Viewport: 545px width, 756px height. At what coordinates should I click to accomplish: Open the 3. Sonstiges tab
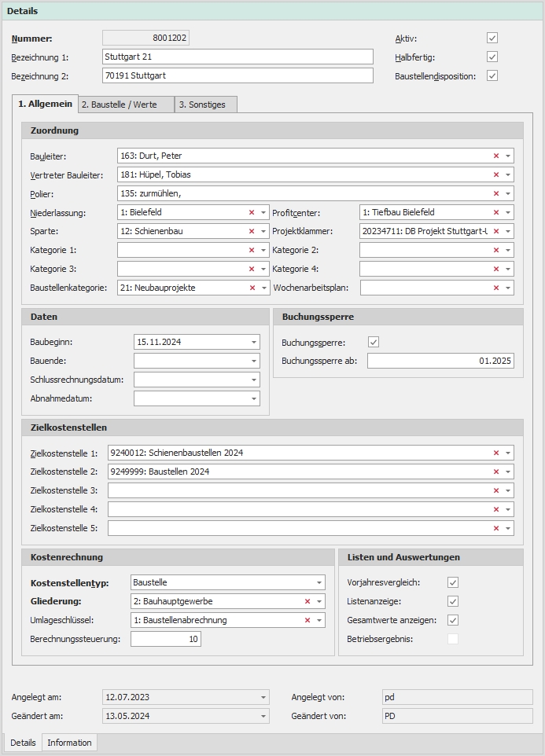205,105
